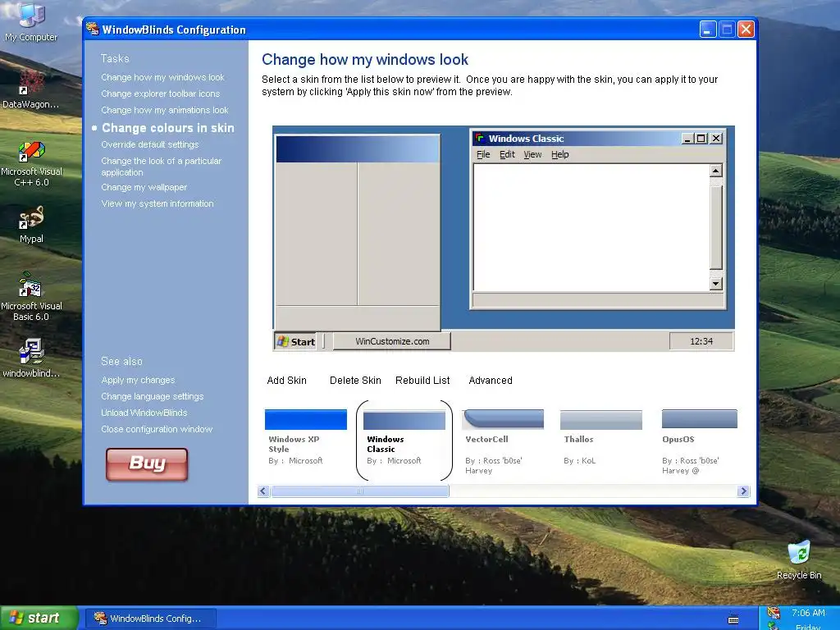The image size is (840, 630).
Task: Click the Advanced option
Action: click(491, 381)
